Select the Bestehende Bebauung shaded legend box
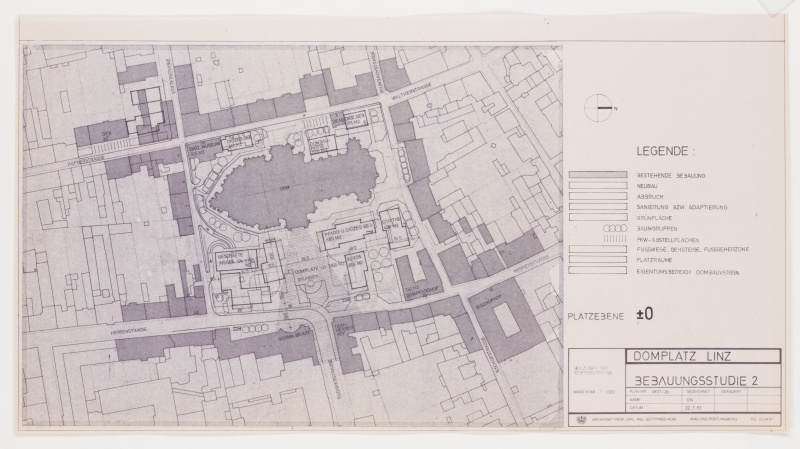 pyautogui.click(x=600, y=174)
